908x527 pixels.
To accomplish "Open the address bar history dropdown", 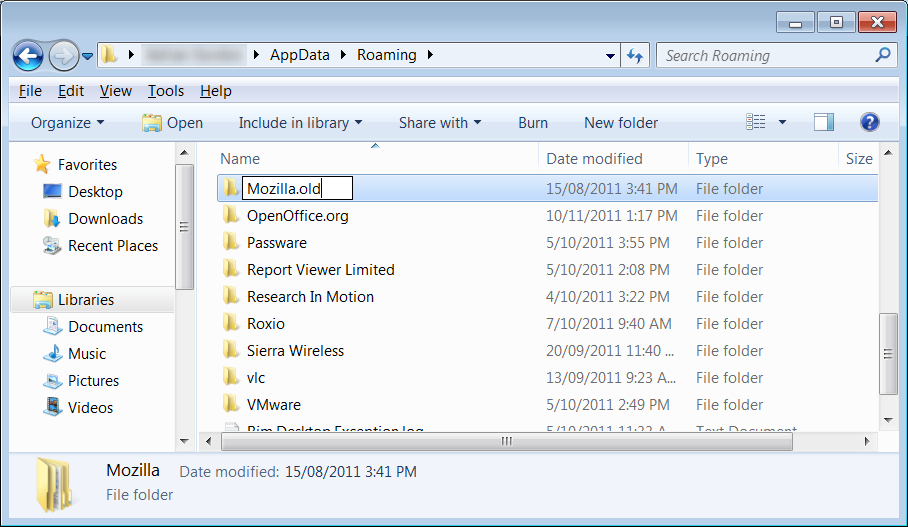I will [x=610, y=56].
